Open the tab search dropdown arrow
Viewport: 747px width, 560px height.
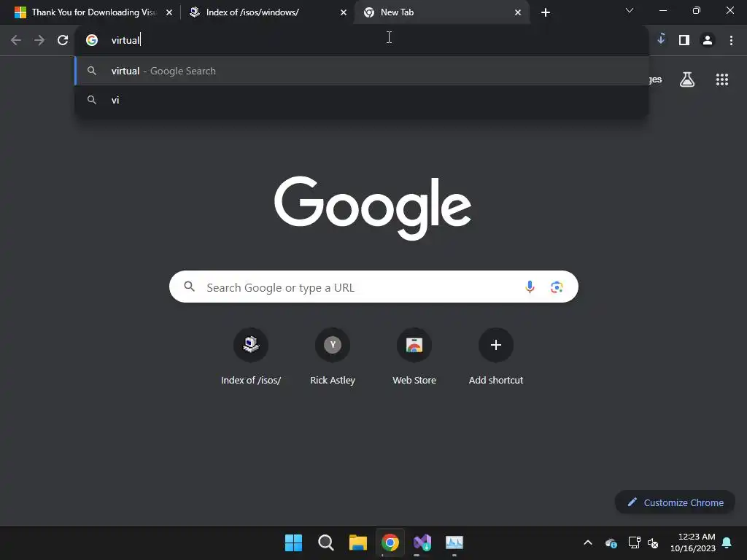630,10
